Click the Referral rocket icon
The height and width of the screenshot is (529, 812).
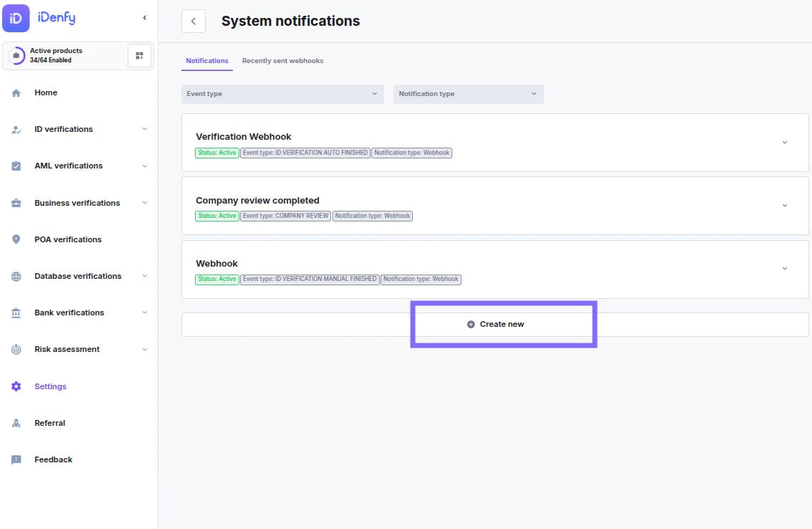pos(16,424)
